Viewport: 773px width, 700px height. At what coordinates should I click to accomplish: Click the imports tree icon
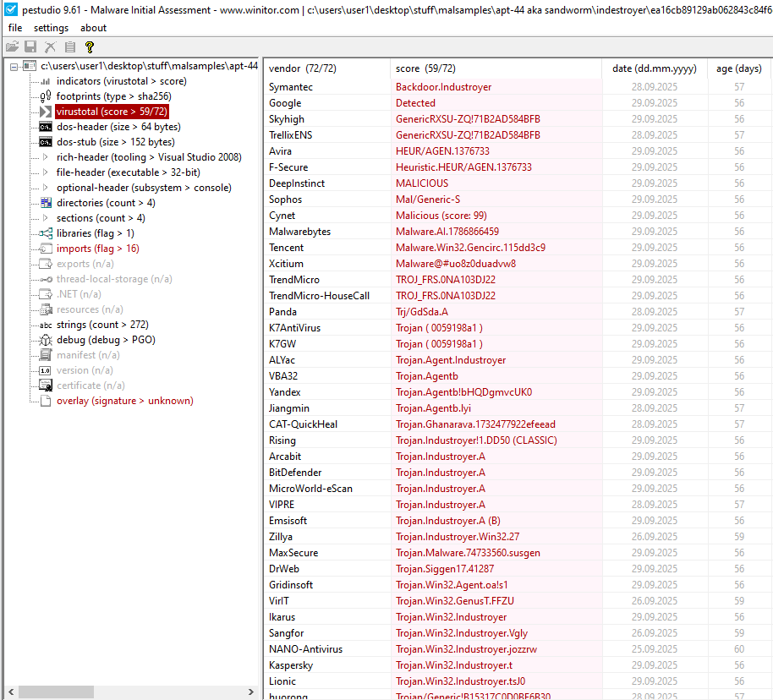46,249
